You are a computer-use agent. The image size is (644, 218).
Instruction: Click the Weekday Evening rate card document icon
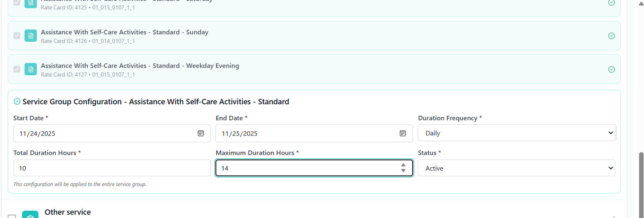(31, 70)
